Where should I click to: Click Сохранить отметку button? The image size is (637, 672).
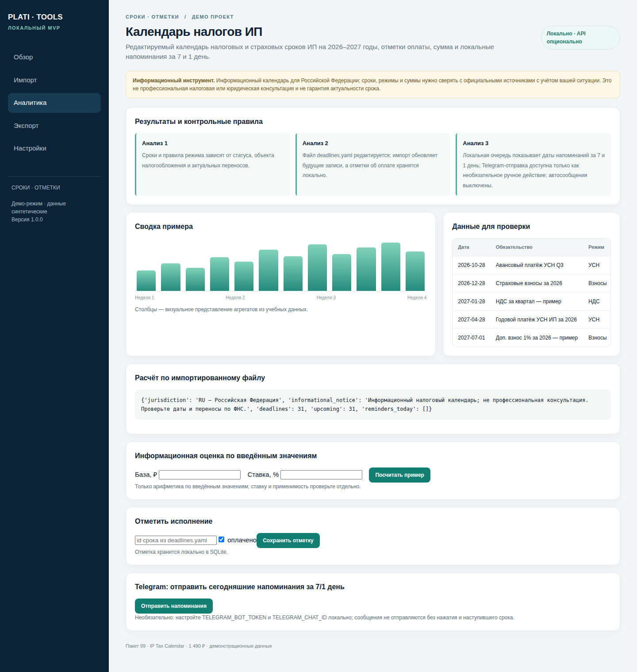point(288,541)
